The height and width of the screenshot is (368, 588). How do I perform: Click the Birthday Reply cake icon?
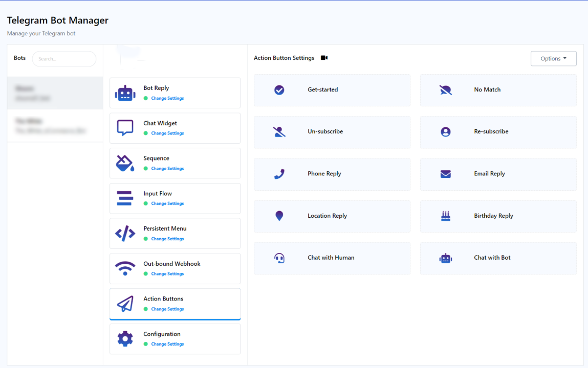click(x=445, y=216)
